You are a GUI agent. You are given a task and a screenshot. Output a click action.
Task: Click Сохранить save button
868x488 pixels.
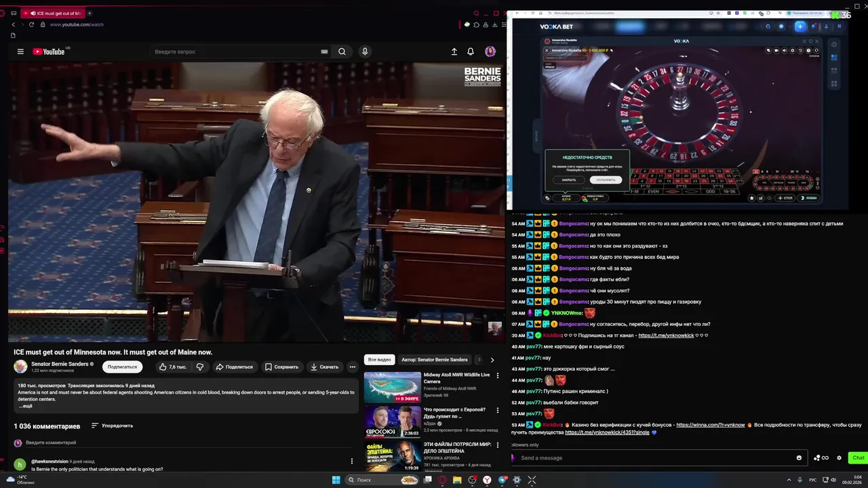(281, 367)
